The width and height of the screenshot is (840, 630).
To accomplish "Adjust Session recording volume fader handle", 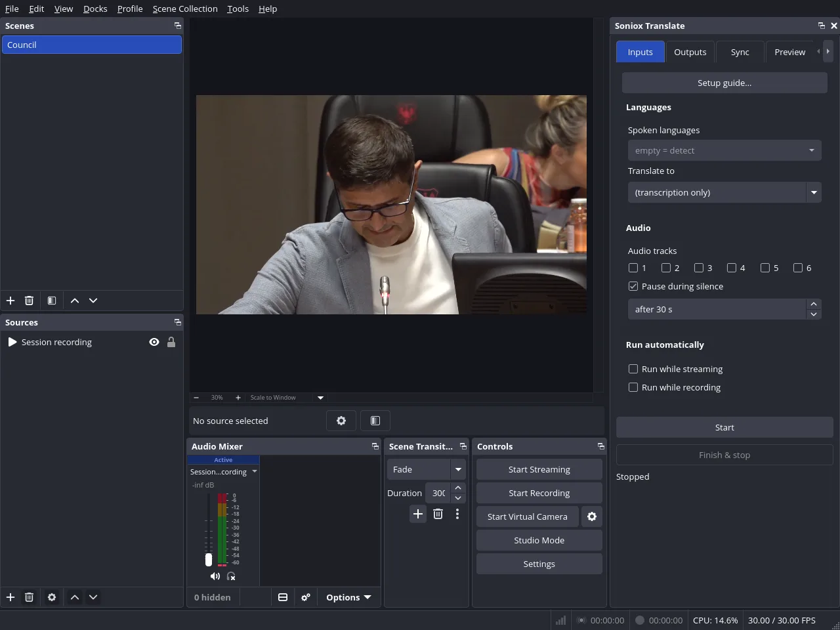I will click(209, 560).
